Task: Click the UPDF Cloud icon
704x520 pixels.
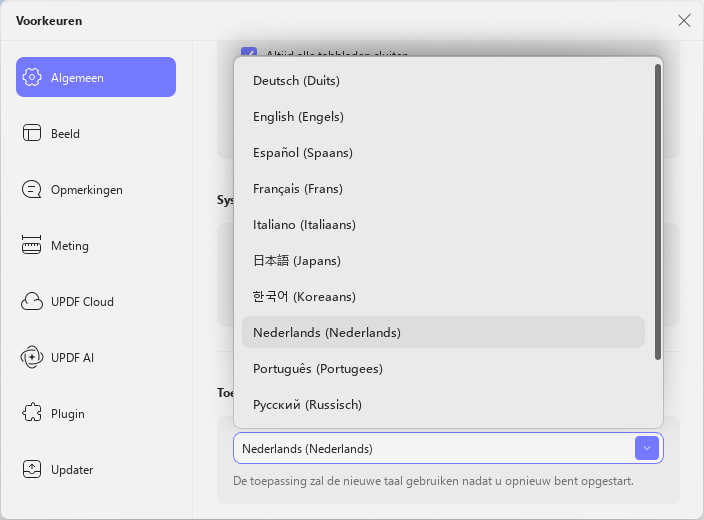Action: (32, 301)
